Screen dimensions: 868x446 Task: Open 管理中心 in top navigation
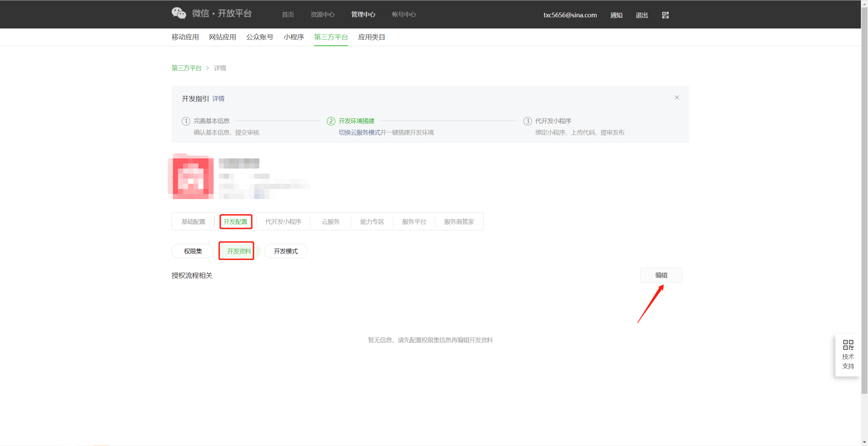(363, 15)
